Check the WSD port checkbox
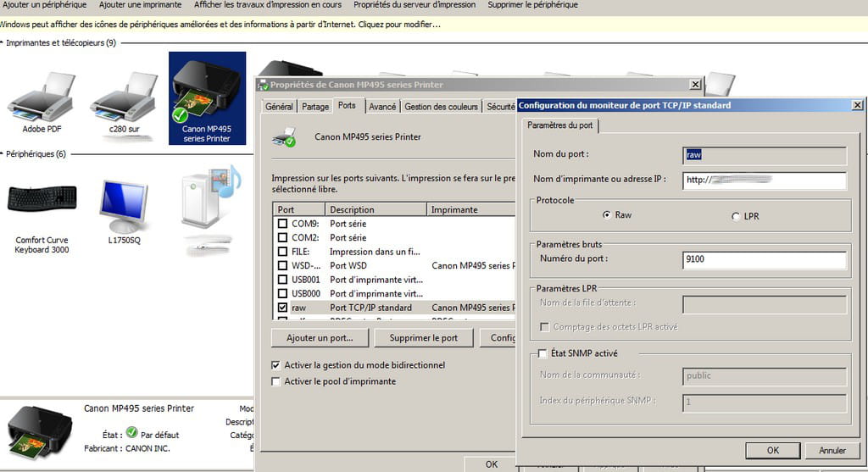The image size is (868, 472). (x=282, y=265)
